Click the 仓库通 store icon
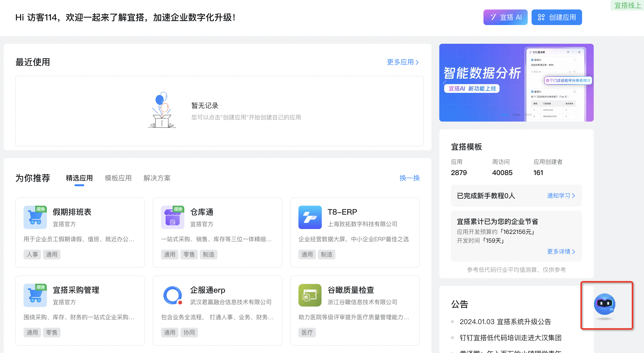Screen dimensions: 644x353 (x=172, y=217)
